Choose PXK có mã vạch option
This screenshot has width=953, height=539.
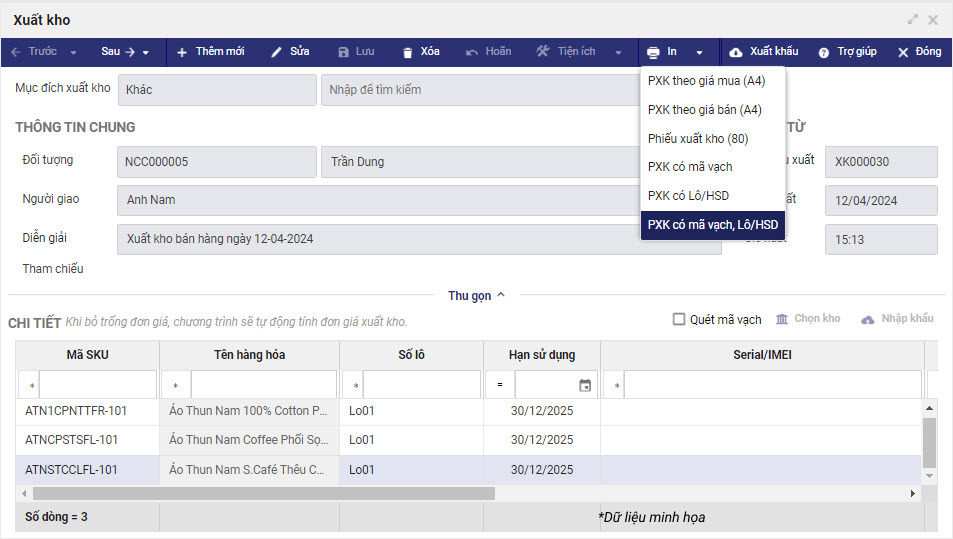point(713,167)
